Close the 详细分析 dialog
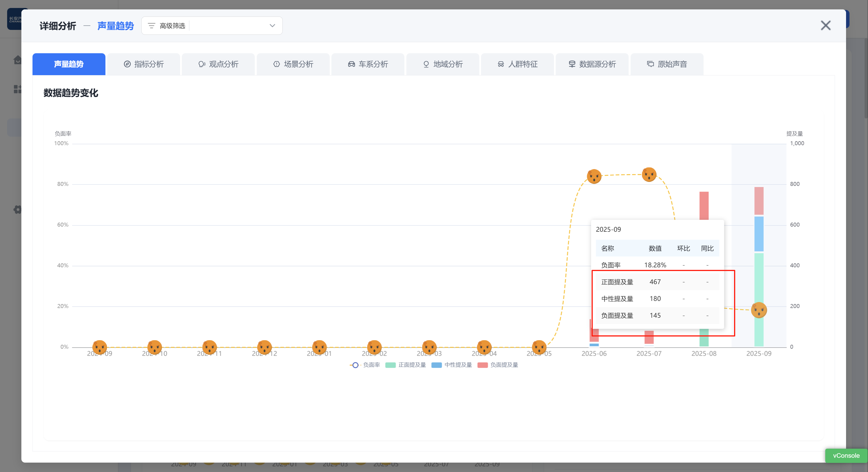The image size is (868, 472). [x=826, y=25]
